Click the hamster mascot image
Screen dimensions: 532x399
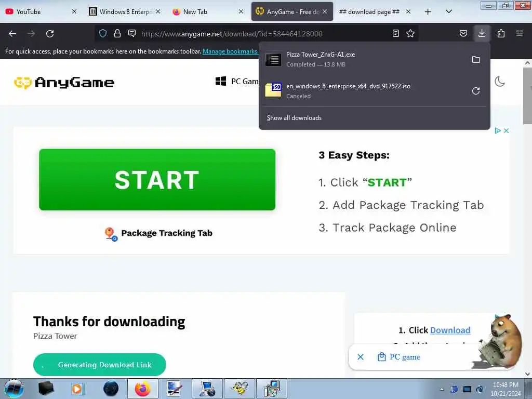coord(499,341)
